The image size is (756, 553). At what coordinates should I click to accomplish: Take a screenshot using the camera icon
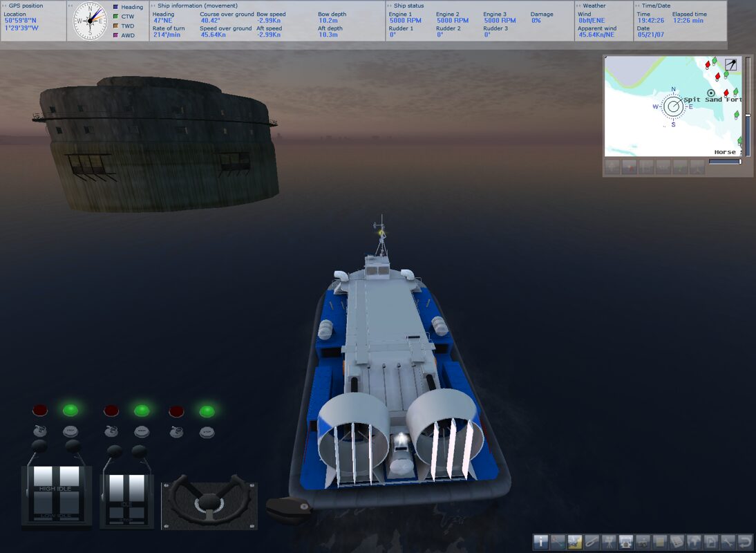(x=644, y=544)
